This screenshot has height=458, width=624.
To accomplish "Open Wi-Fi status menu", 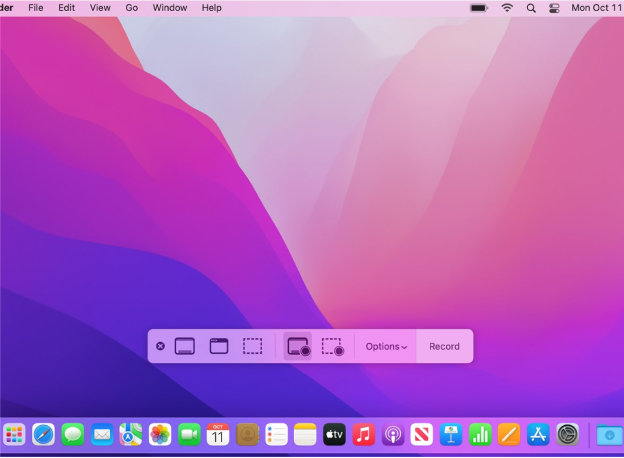I will [507, 8].
